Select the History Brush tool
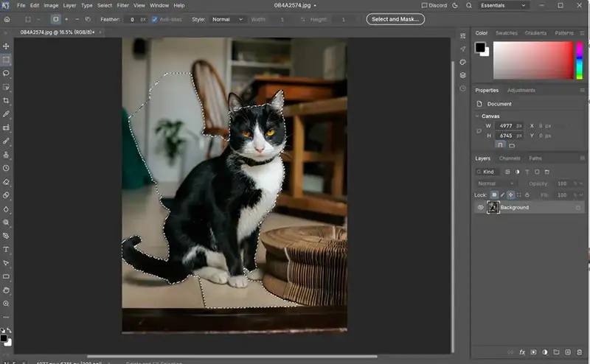The image size is (590, 364). 6,168
